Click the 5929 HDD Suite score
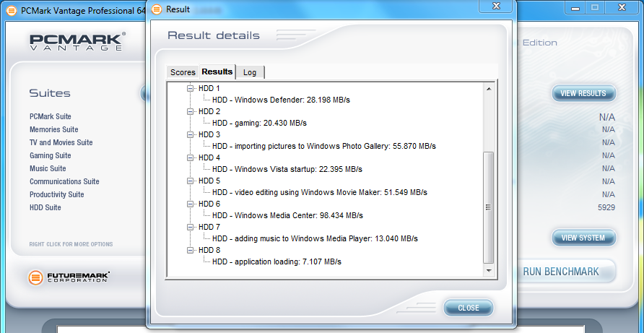Image resolution: width=644 pixels, height=333 pixels. click(606, 207)
